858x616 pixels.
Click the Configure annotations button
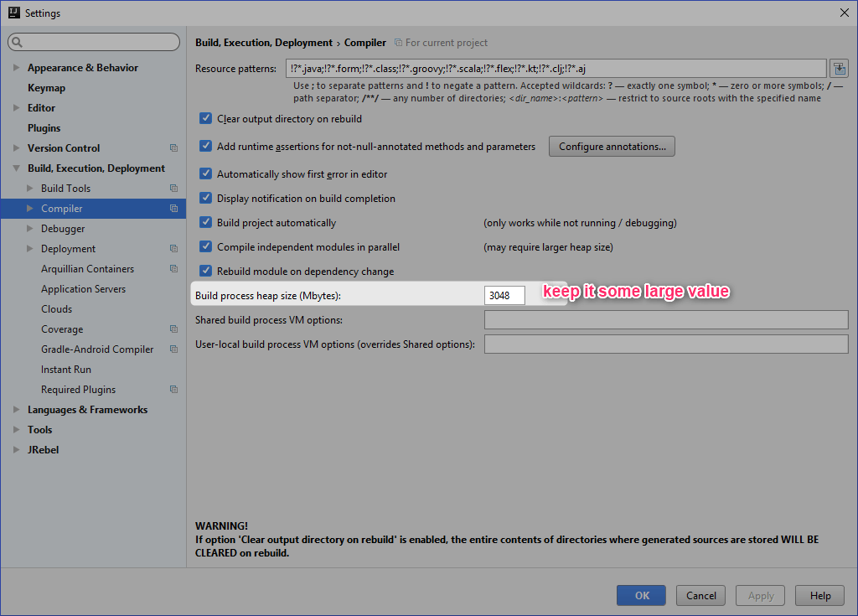click(x=611, y=146)
